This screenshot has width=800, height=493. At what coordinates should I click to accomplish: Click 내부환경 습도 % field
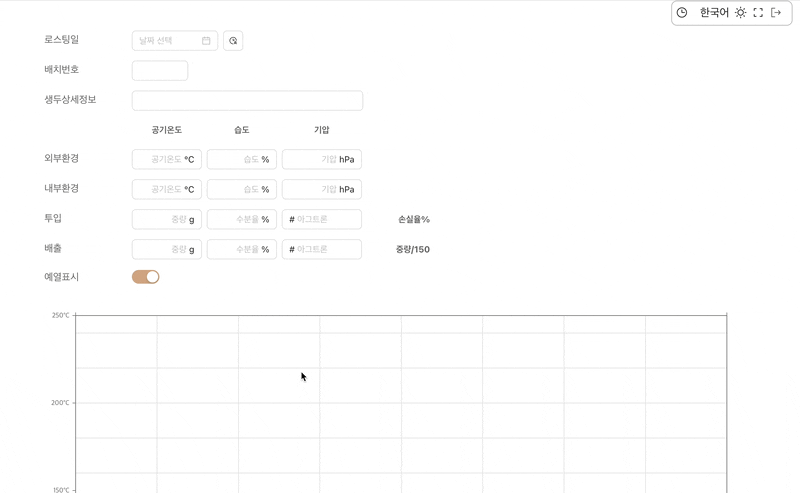tap(242, 189)
